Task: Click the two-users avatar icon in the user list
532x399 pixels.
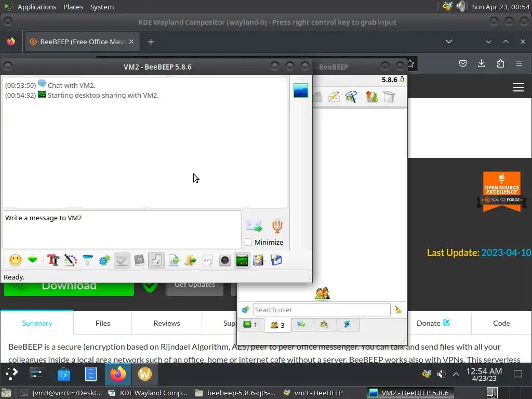Action: pyautogui.click(x=322, y=293)
